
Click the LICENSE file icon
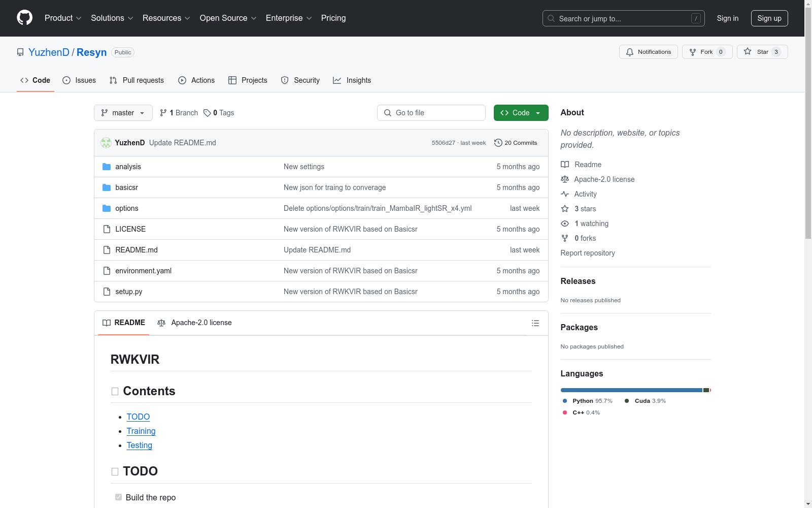[107, 229]
